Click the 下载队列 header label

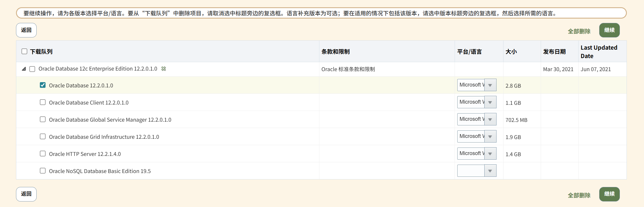41,52
